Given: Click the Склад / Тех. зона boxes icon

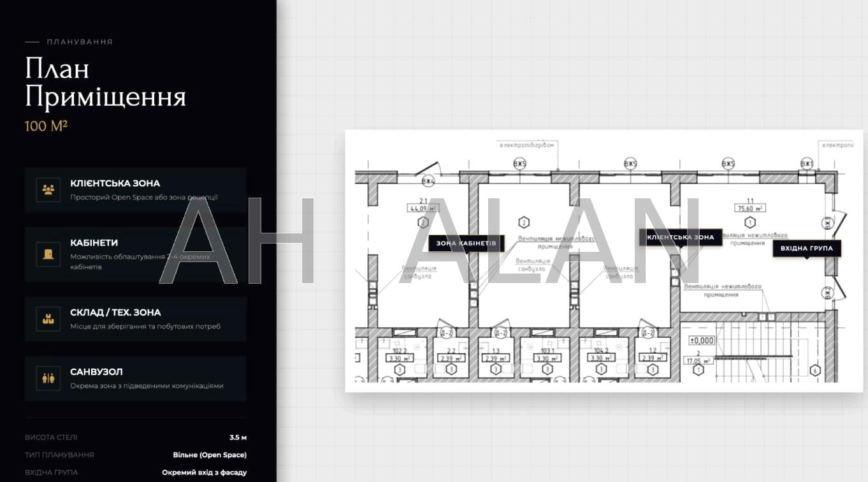Looking at the screenshot, I should 48,318.
